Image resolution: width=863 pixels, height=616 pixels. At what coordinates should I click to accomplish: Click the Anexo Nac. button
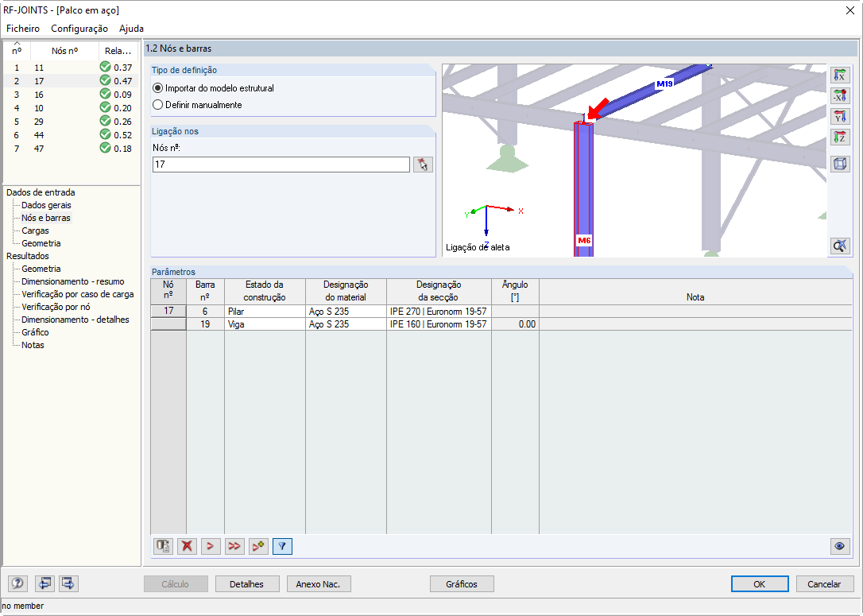(x=318, y=584)
